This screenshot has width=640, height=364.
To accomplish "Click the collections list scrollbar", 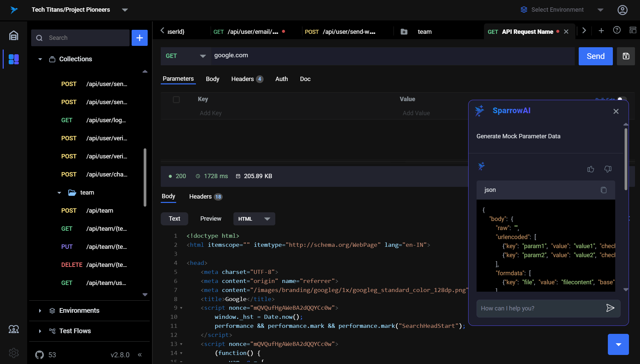I will pyautogui.click(x=145, y=177).
